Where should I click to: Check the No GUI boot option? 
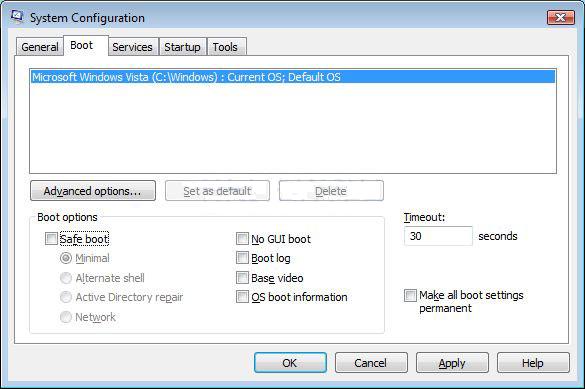point(242,239)
